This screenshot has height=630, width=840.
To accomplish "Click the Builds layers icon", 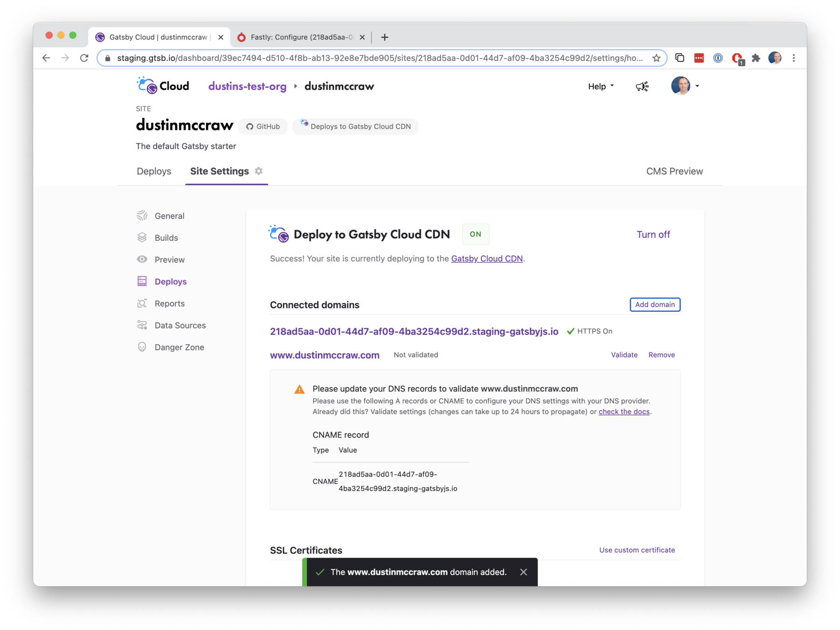I will click(142, 238).
